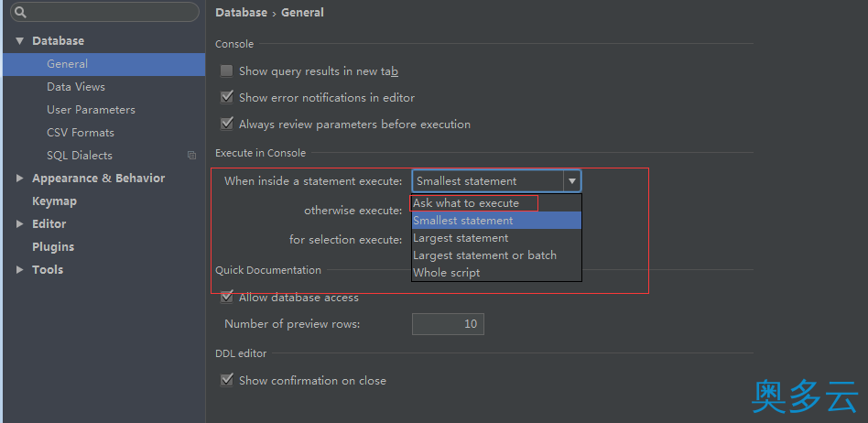Click the 'When inside a statement execute:' label
The image size is (868, 423).
click(x=313, y=181)
